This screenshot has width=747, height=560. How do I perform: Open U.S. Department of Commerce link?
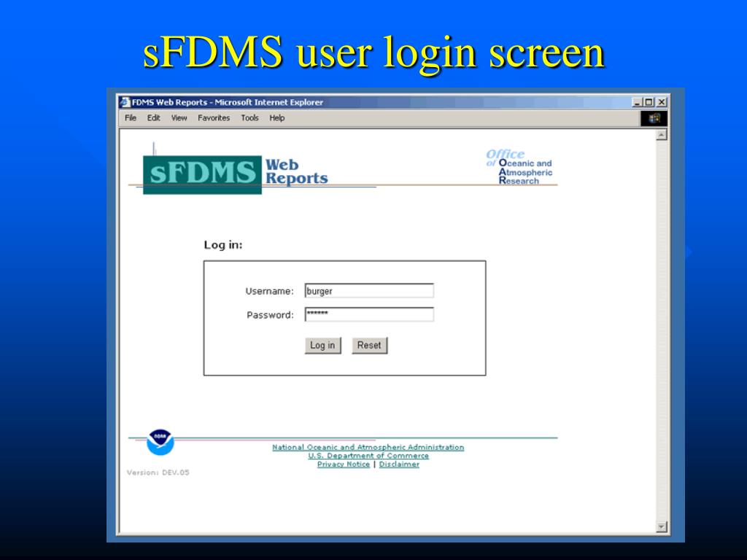tap(368, 456)
